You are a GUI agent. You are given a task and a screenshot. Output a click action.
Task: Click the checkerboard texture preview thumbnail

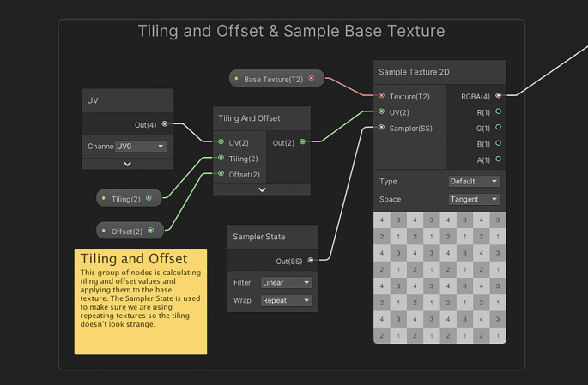439,278
